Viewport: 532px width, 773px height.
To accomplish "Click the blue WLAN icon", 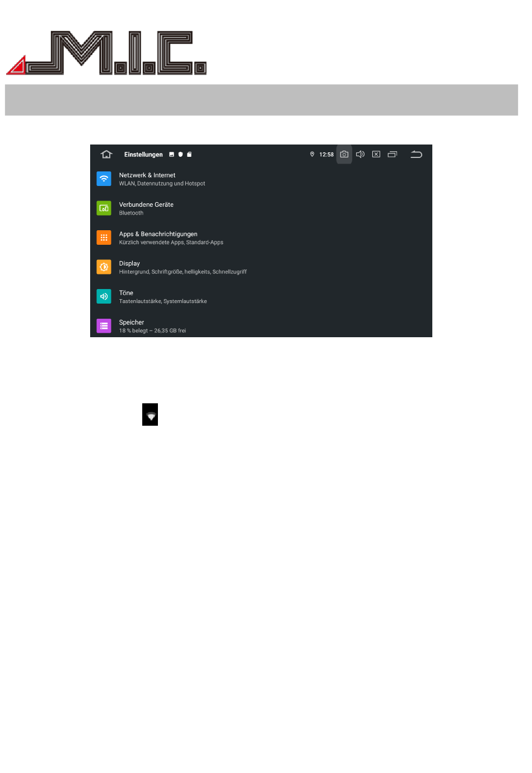I will (x=104, y=179).
